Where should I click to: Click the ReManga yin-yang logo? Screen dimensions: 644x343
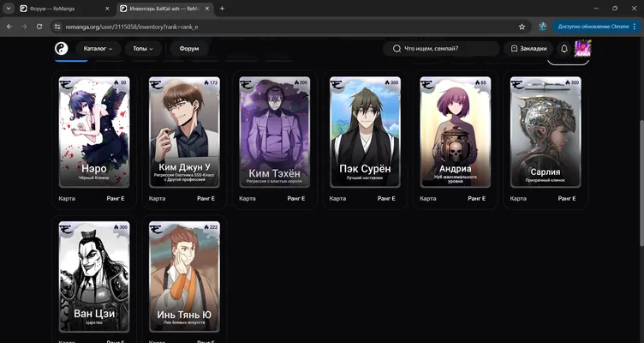(61, 49)
